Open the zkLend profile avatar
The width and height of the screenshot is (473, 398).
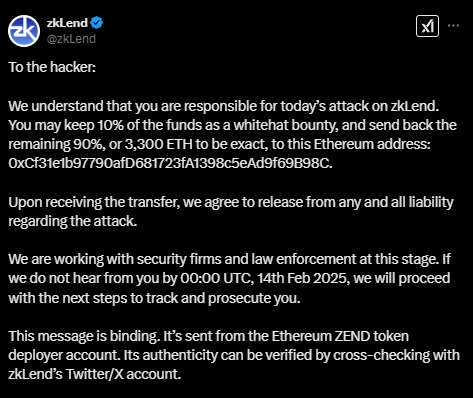coord(24,31)
